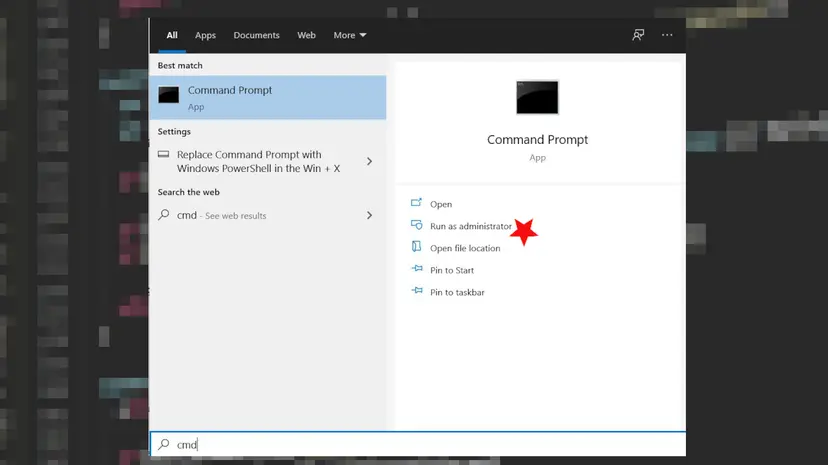Open cmd See web results

coord(268,215)
